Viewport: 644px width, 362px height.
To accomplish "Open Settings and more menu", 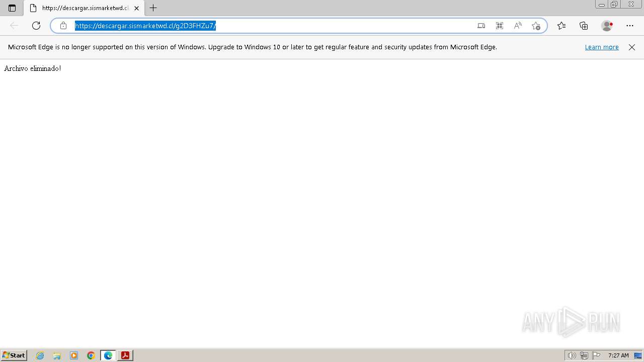I will click(630, 26).
